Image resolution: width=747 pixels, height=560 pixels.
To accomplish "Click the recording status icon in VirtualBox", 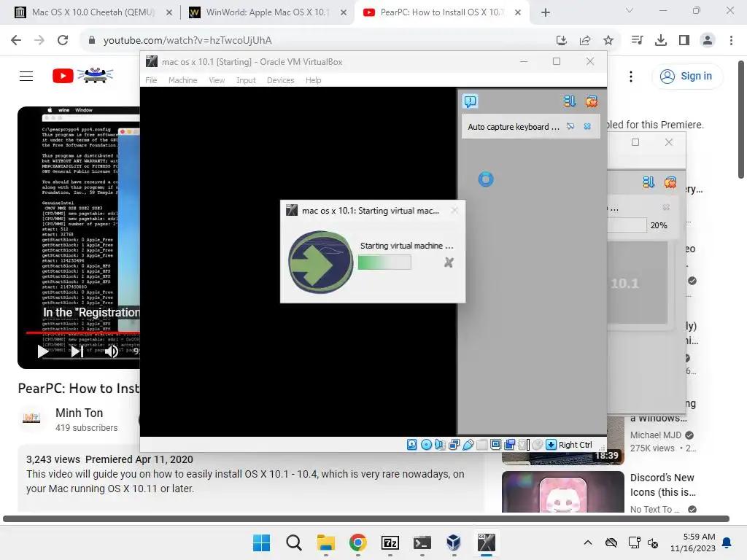I will [x=509, y=444].
